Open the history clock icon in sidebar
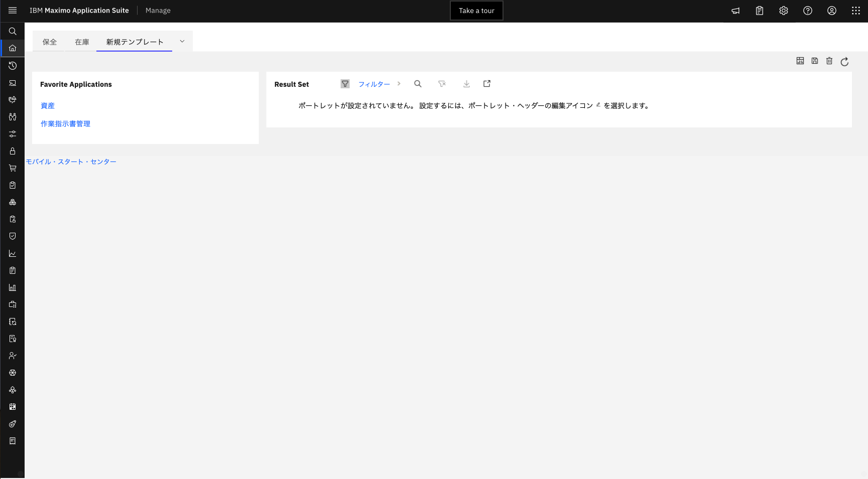Viewport: 868px width, 479px height. 13,66
